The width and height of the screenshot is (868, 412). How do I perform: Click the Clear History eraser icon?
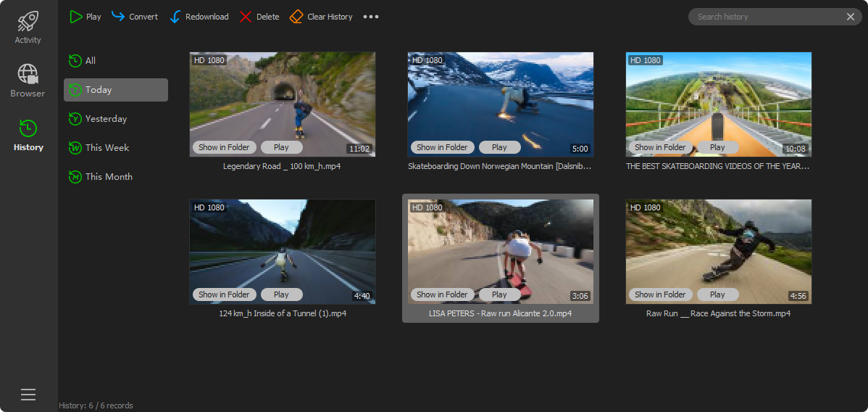[x=296, y=17]
